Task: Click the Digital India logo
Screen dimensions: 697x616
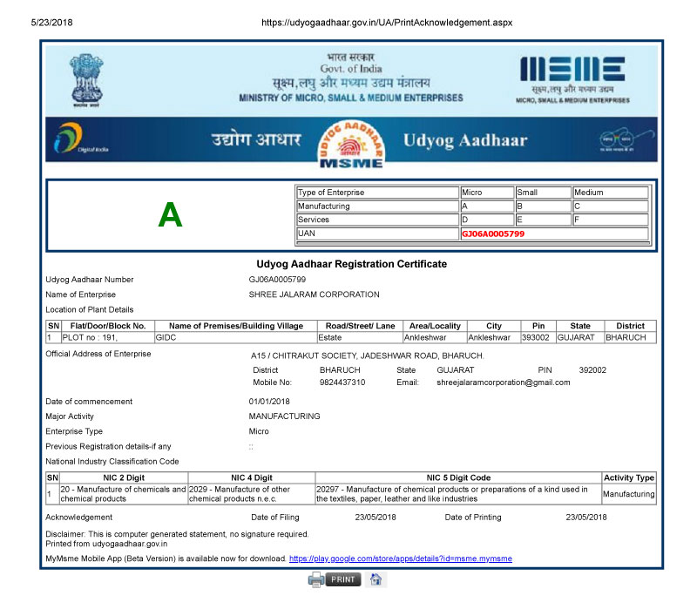Action: [x=81, y=139]
